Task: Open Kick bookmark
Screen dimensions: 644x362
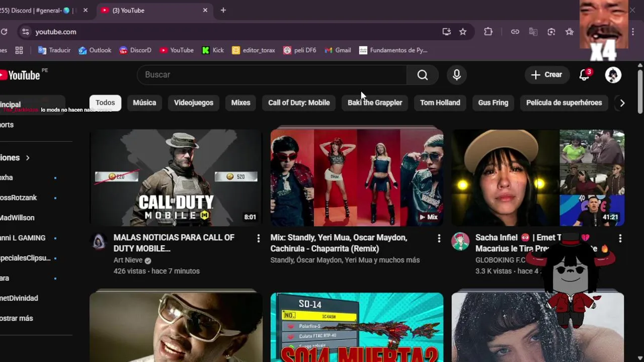Action: click(213, 50)
